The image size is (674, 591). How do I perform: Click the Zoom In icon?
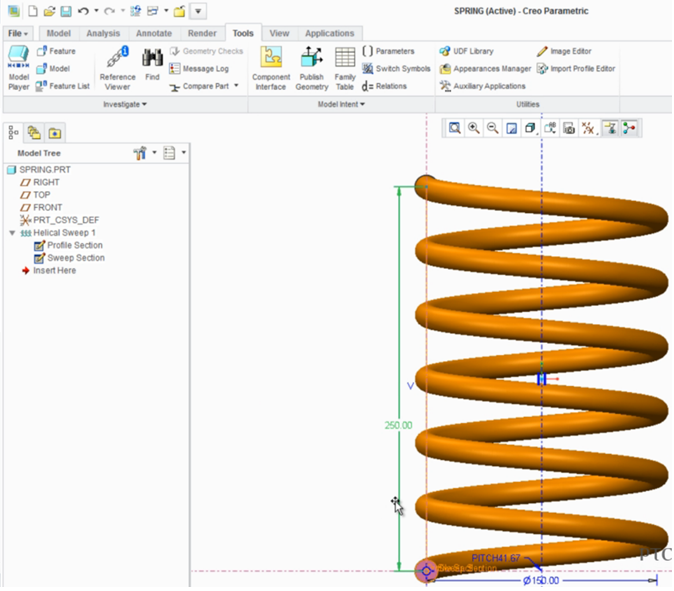(474, 128)
